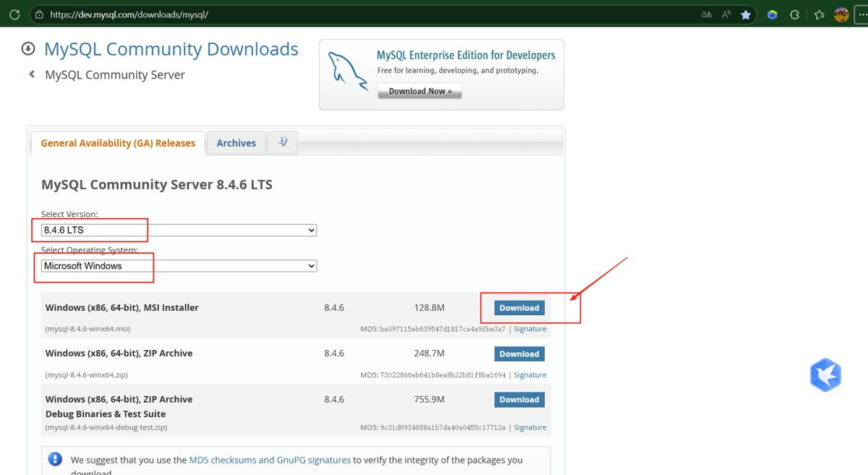Click the Windows (x86, 64-bit), MSI Installer title
Image resolution: width=868 pixels, height=475 pixels.
(x=122, y=307)
